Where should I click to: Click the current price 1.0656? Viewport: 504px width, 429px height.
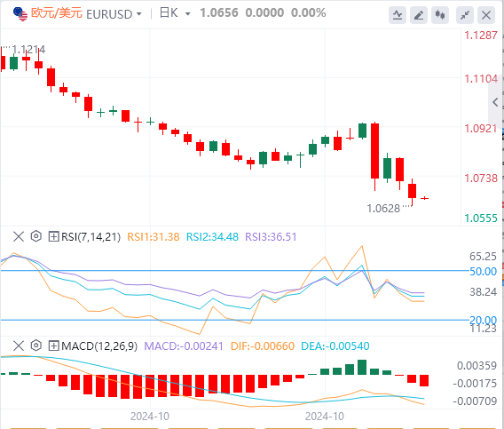click(219, 12)
